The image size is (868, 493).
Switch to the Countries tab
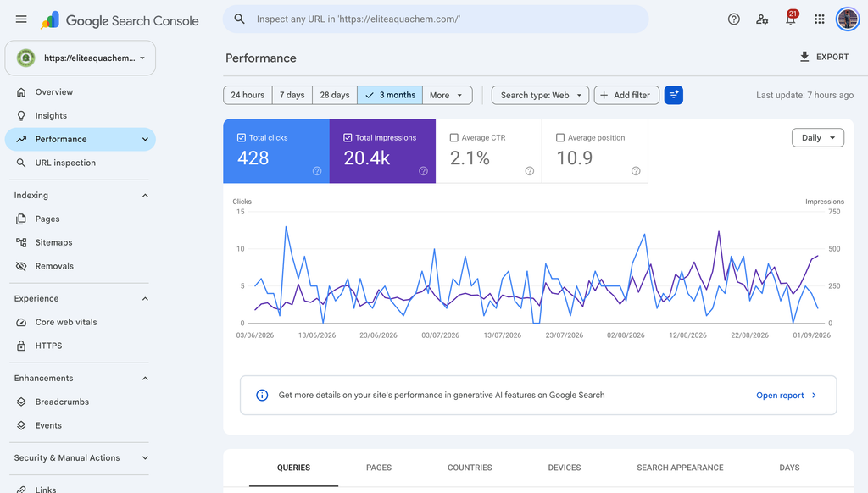point(470,468)
